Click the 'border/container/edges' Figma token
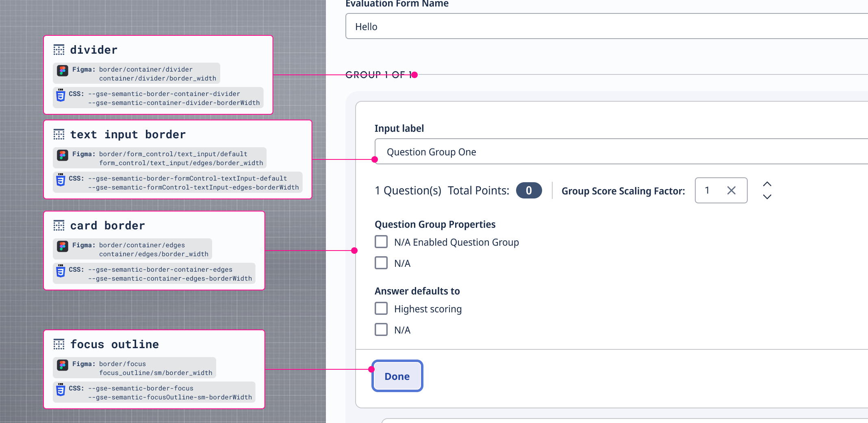868x423 pixels. 142,245
